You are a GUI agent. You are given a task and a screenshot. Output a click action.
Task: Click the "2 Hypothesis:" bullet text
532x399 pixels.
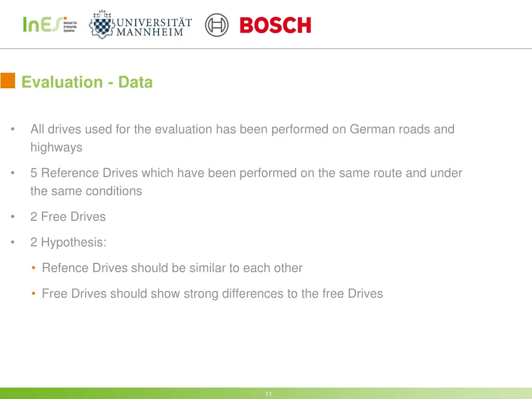(68, 242)
